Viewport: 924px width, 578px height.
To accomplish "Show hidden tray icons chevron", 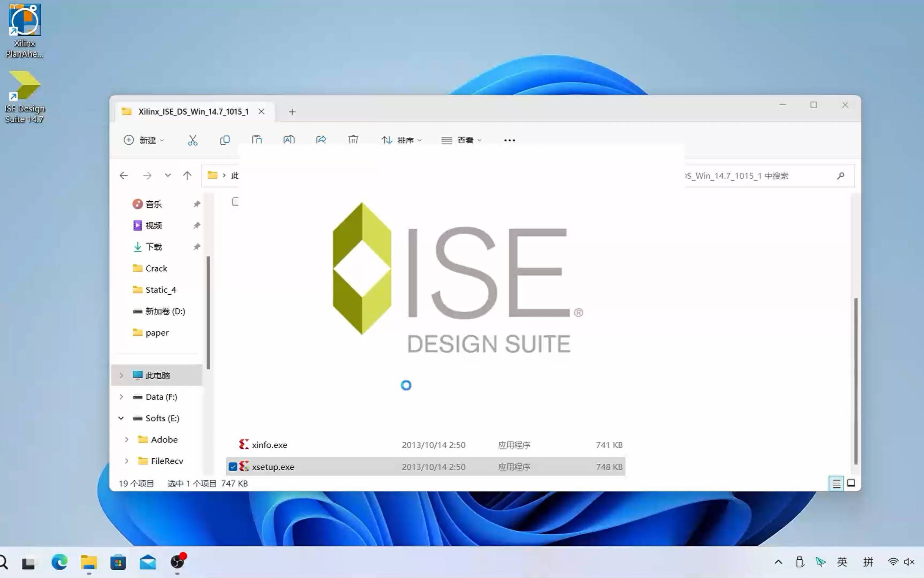I will point(778,562).
